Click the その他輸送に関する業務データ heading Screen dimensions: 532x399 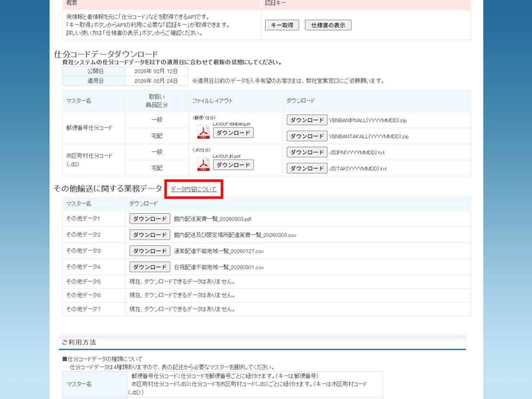point(108,188)
